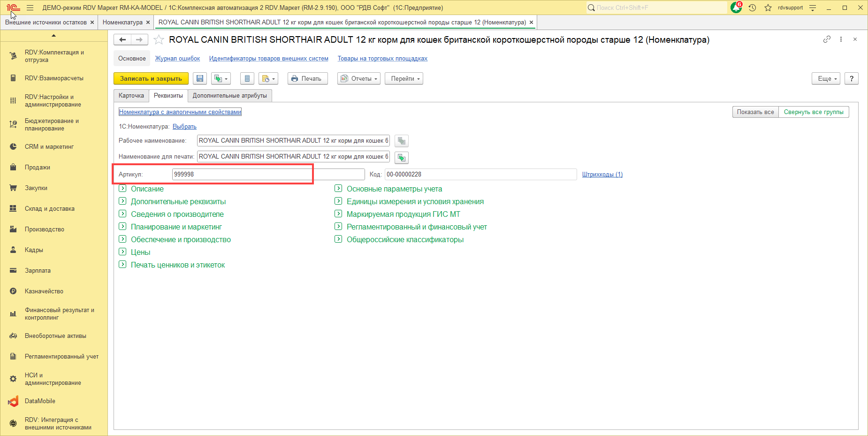Viewport: 868px width, 436px height.
Task: Go back with the left arrow button
Action: tap(122, 40)
